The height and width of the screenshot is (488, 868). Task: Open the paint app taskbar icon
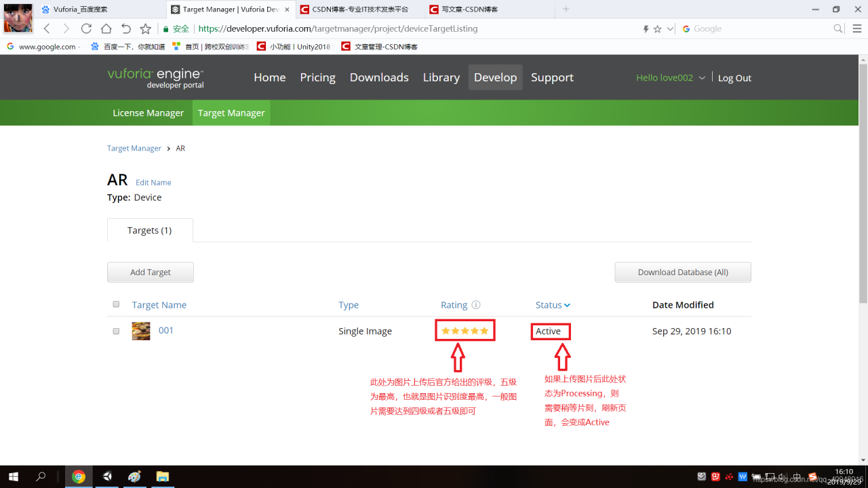click(x=134, y=476)
